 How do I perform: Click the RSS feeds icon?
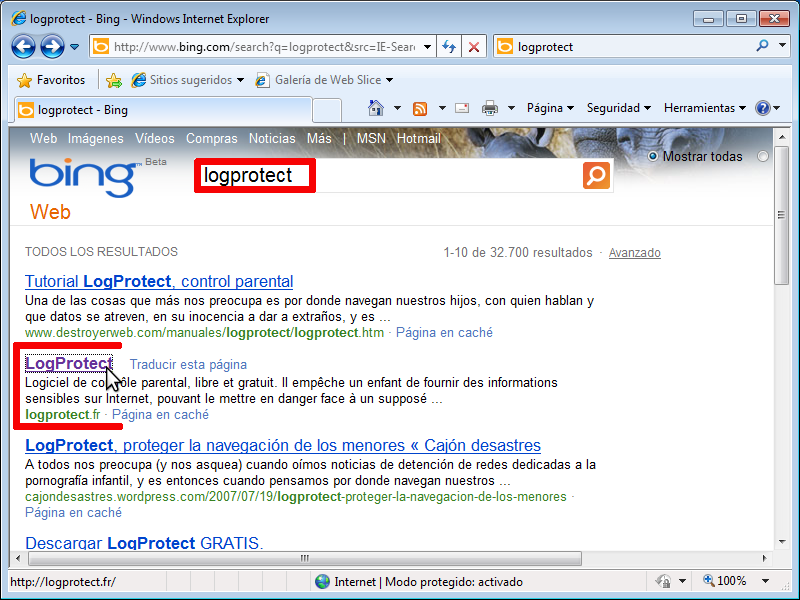coord(420,108)
